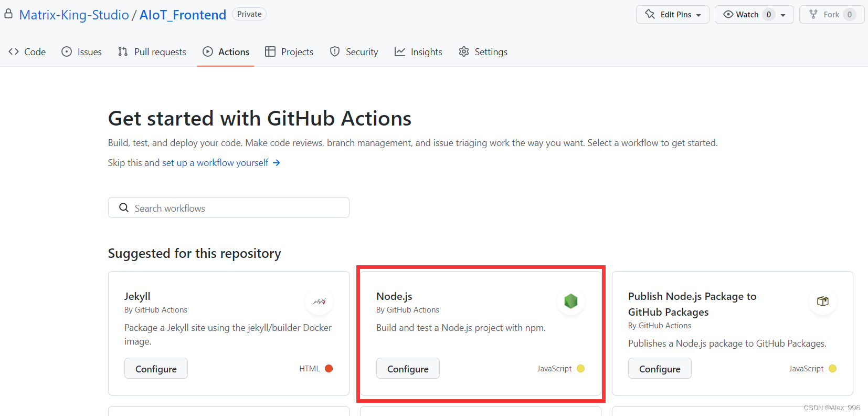Click the package box icon
Screen dimensions: 868x416
pos(823,301)
